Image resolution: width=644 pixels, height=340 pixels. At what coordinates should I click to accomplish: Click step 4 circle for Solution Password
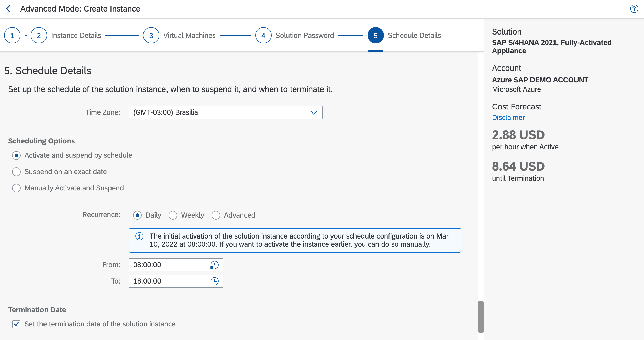[263, 35]
